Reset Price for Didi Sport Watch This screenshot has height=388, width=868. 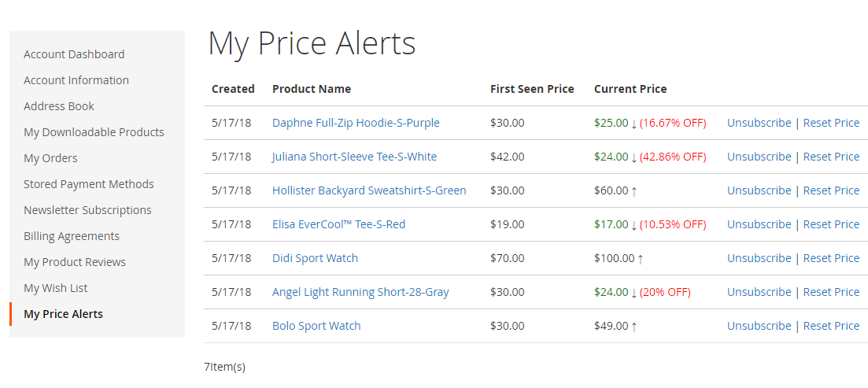point(831,258)
